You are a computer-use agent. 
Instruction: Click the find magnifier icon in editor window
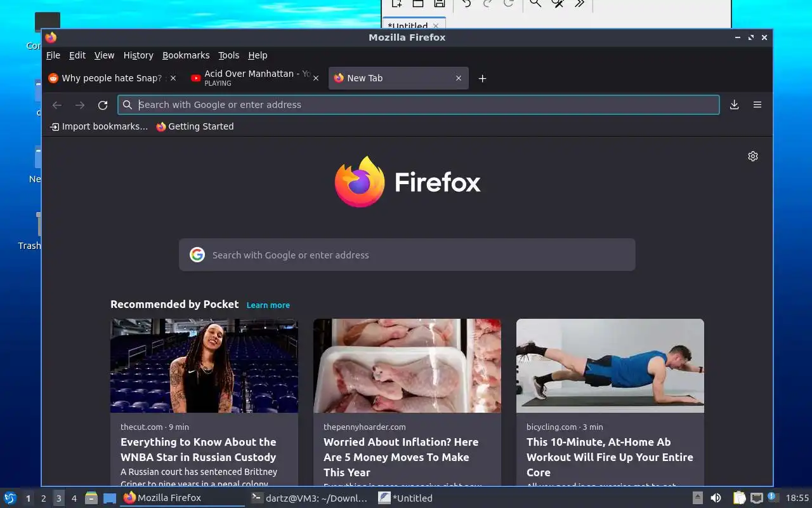pyautogui.click(x=535, y=3)
